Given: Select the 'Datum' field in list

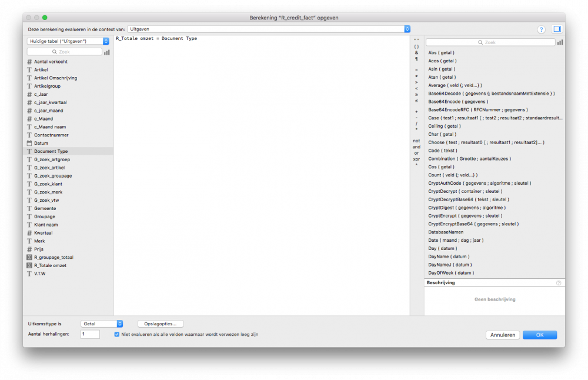Looking at the screenshot, I should coord(41,143).
